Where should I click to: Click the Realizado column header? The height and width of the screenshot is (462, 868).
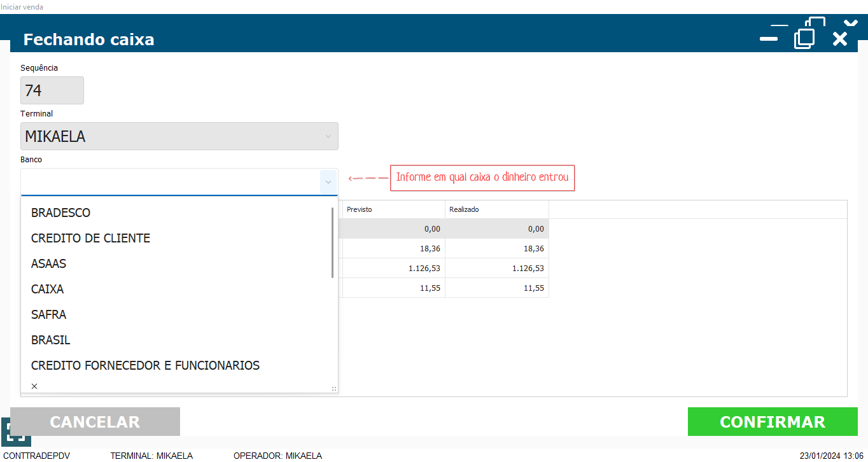497,209
